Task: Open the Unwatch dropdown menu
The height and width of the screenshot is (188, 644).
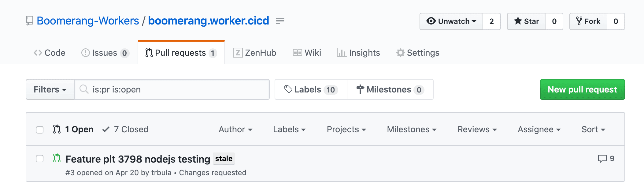Action: tap(451, 21)
